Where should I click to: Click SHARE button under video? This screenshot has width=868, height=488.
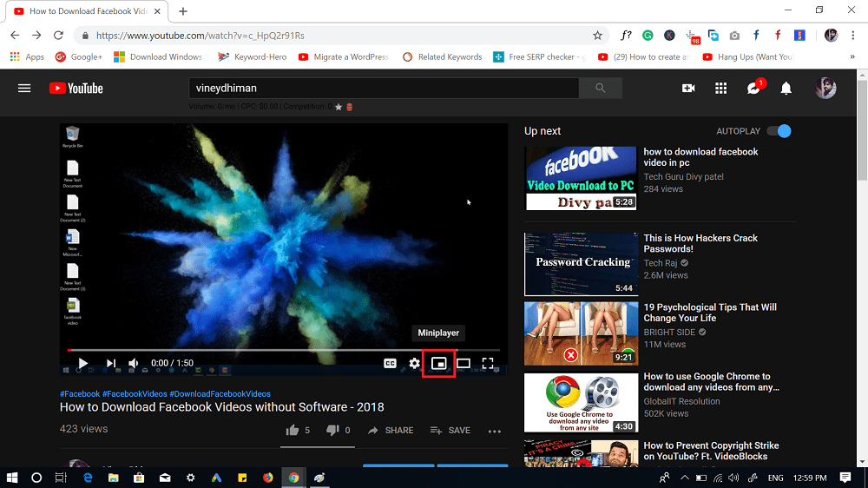tap(391, 431)
